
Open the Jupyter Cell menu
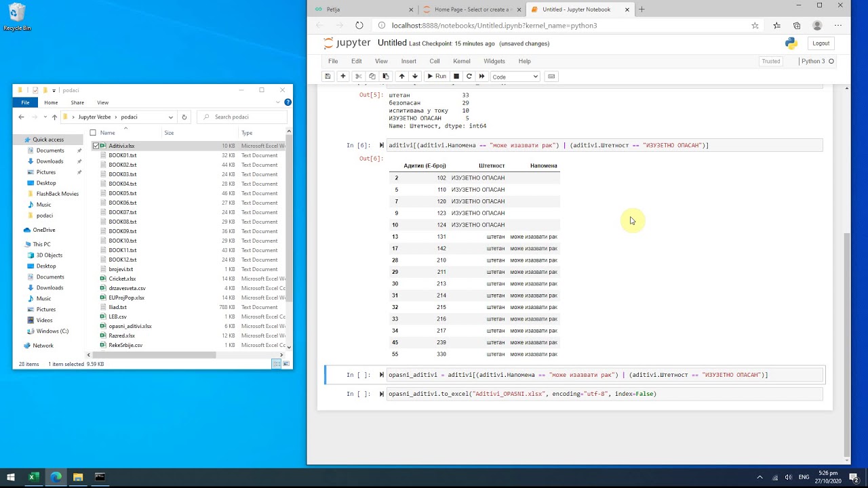[x=435, y=61]
